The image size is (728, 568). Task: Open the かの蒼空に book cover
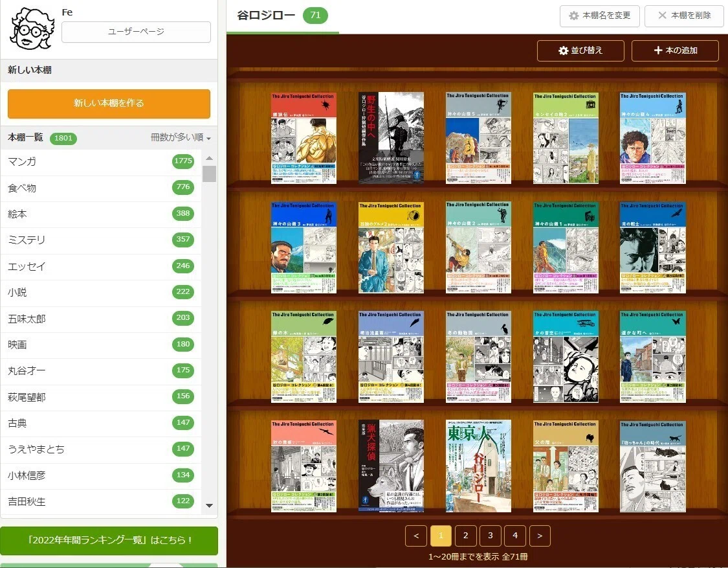tap(566, 357)
